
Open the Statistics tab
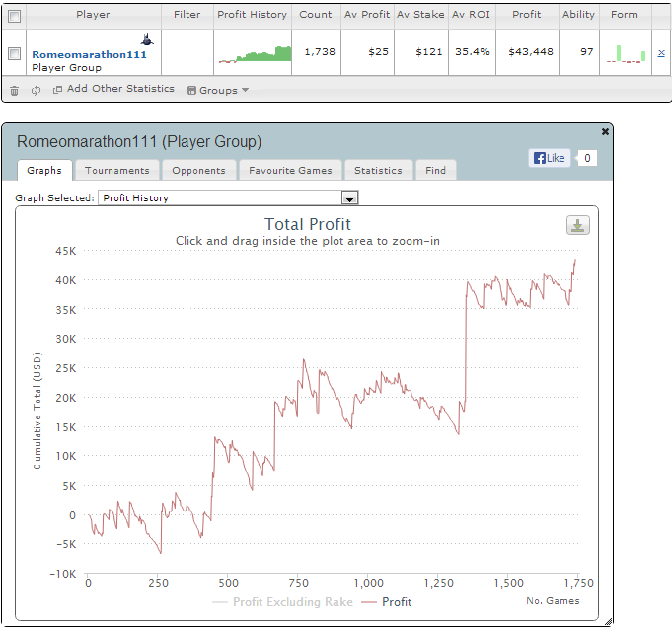click(x=378, y=170)
